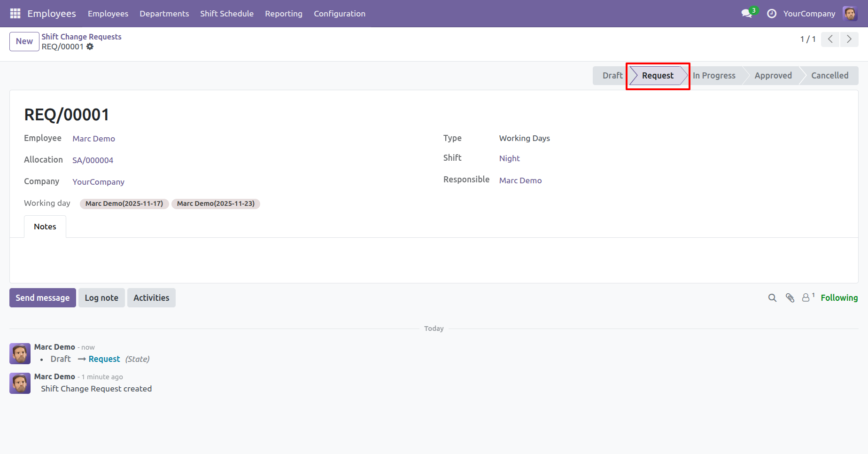Click the Employees app title
The width and height of the screenshot is (868, 454).
[x=52, y=14]
